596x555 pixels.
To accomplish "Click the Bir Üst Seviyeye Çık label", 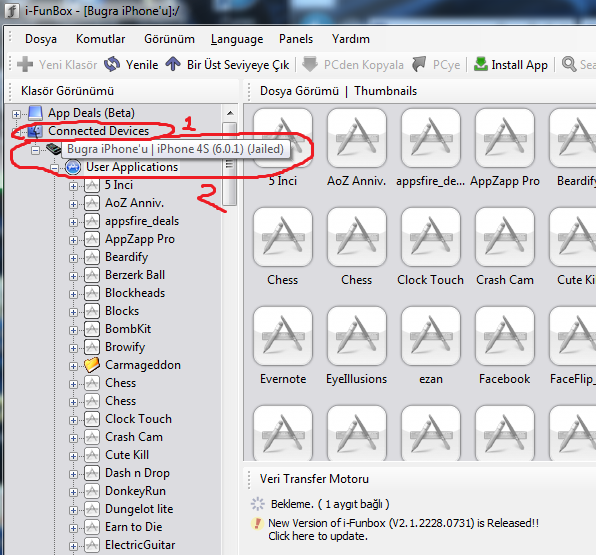I will pyautogui.click(x=238, y=65).
